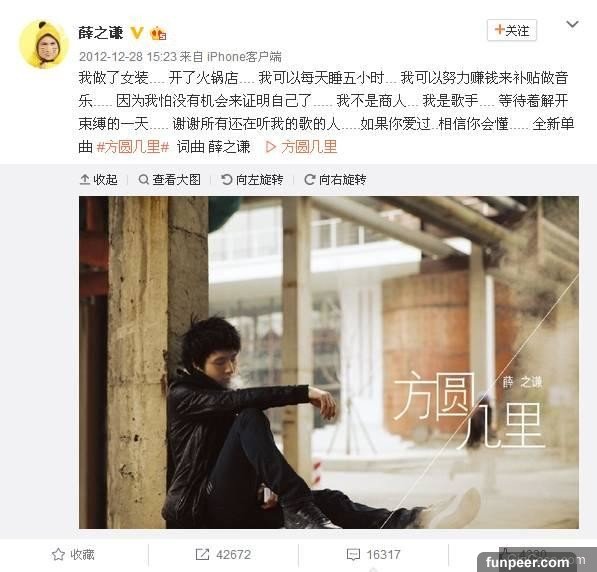The width and height of the screenshot is (597, 572).
Task: Click the magnifier icon for 查看大图
Action: click(144, 179)
